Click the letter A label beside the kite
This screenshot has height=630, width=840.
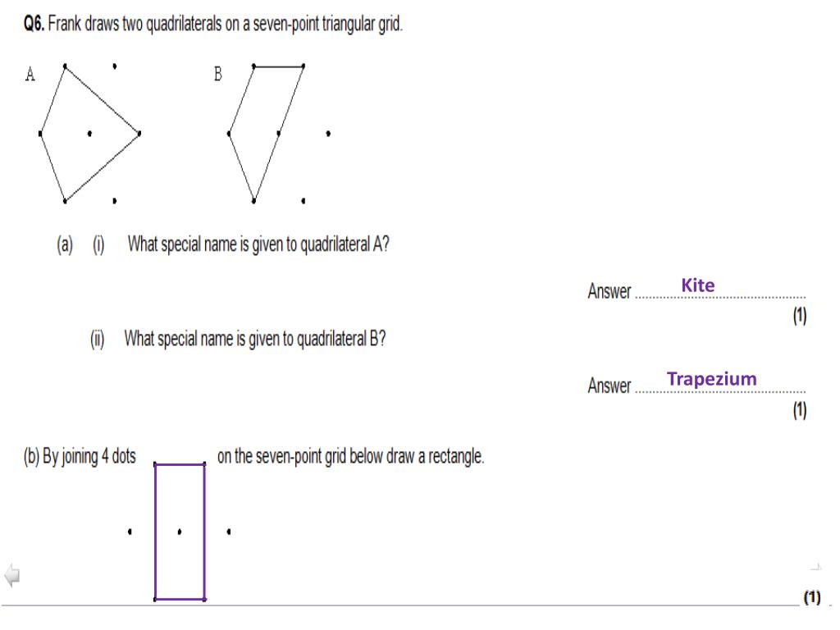pos(30,74)
